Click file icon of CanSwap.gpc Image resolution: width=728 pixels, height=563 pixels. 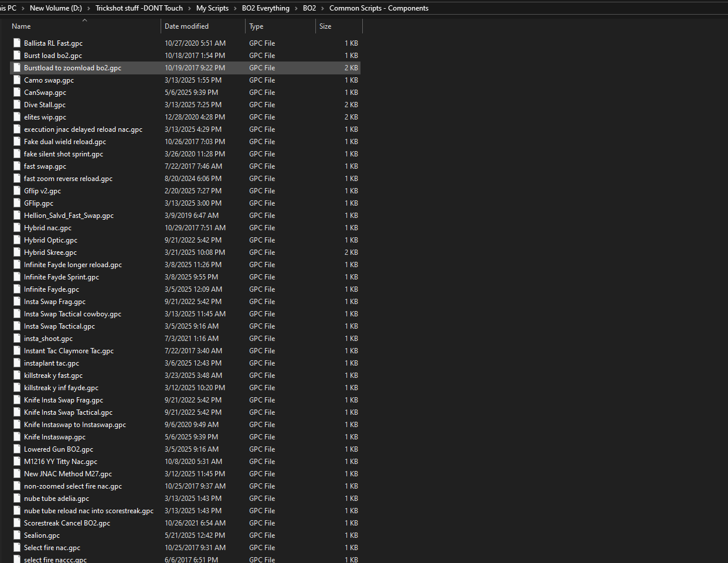click(x=17, y=92)
